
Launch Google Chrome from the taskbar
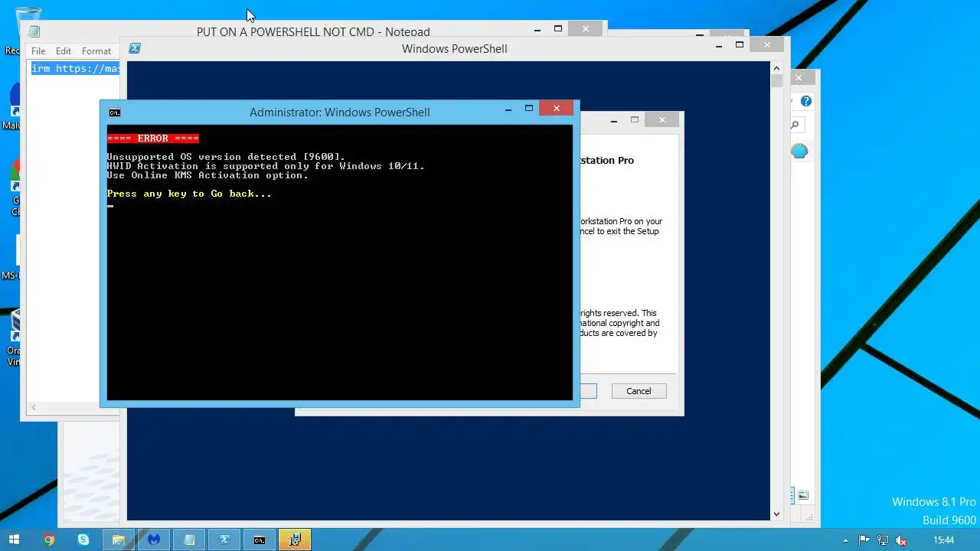pos(49,540)
